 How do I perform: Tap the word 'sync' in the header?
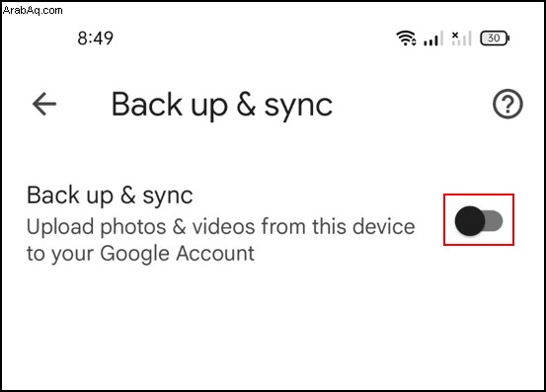click(298, 107)
